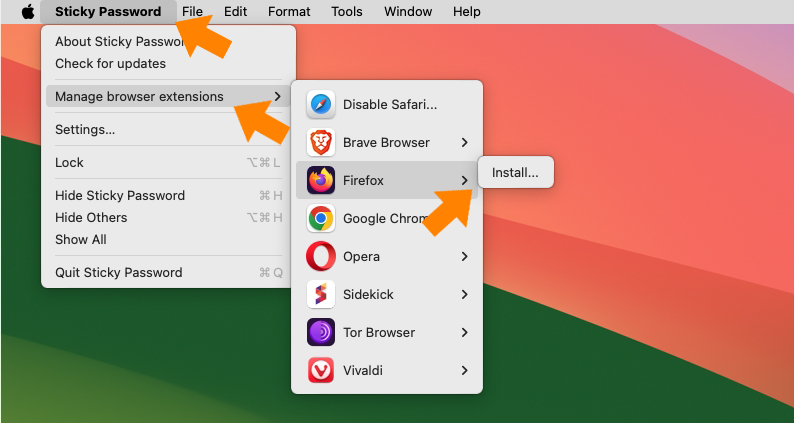The width and height of the screenshot is (794, 423).
Task: Select the Vivaldi label
Action: click(363, 370)
